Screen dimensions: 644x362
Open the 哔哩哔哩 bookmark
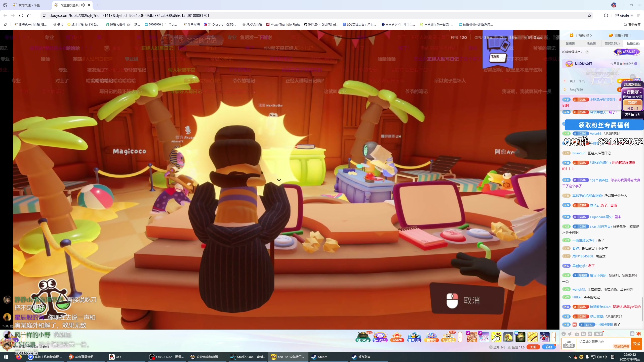point(161,24)
